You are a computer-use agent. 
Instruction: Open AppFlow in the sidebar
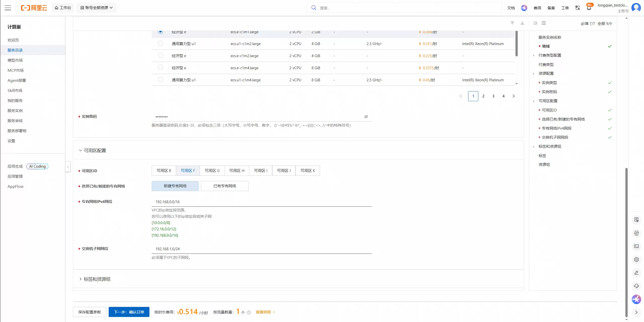[x=15, y=186]
